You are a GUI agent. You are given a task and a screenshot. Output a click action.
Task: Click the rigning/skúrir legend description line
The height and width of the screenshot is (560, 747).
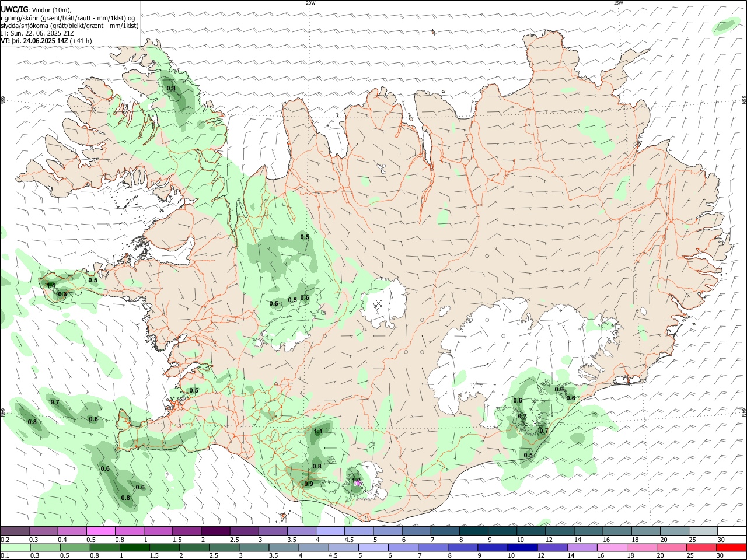point(68,18)
